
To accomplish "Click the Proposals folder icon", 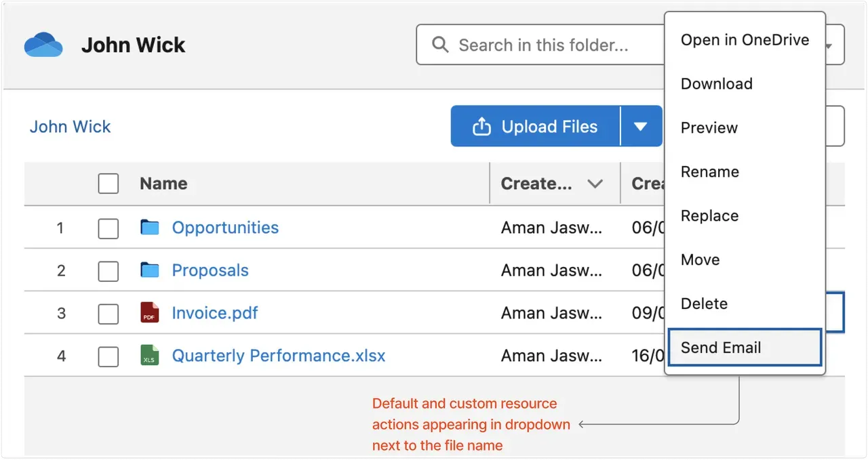I will 149,270.
